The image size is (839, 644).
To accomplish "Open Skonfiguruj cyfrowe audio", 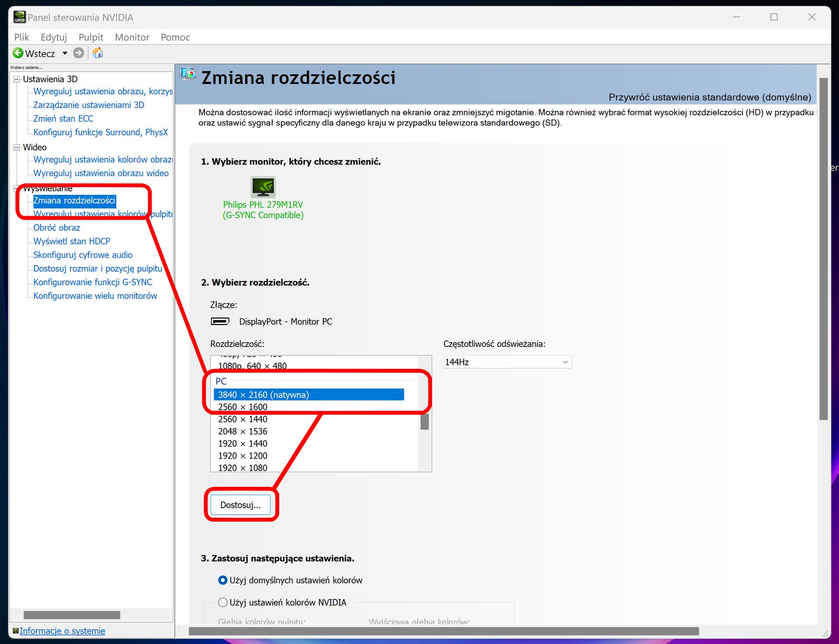I will pos(83,255).
